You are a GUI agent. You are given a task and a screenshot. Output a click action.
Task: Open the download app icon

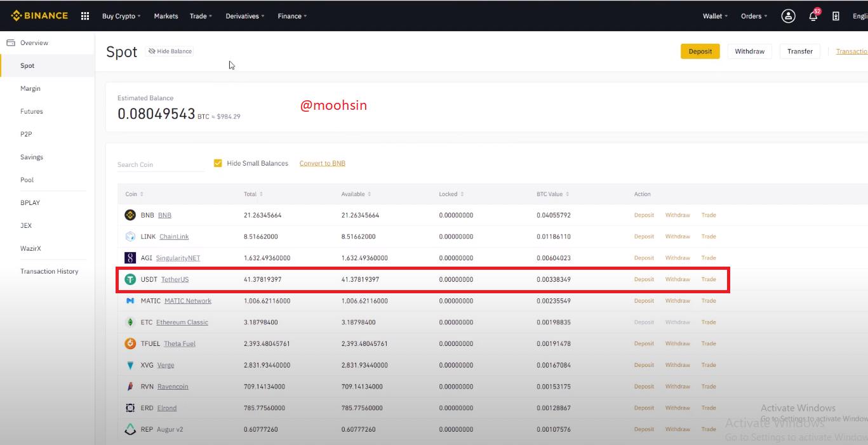[836, 16]
